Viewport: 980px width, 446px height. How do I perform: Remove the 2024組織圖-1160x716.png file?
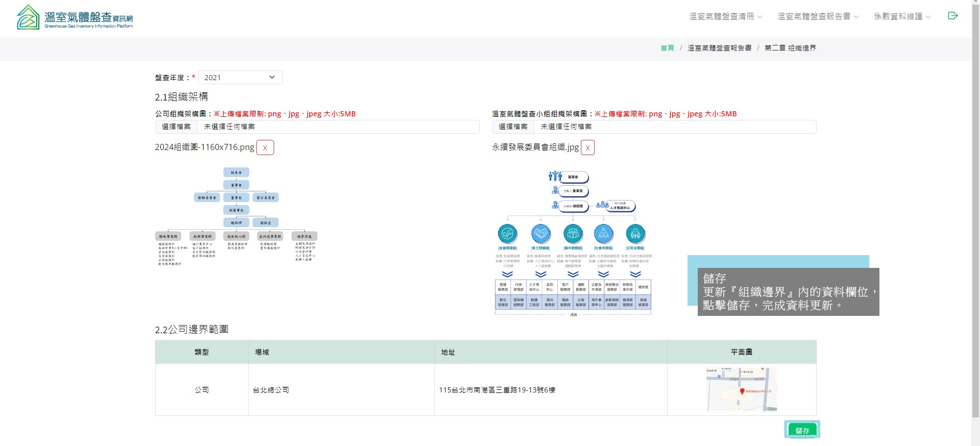point(265,147)
